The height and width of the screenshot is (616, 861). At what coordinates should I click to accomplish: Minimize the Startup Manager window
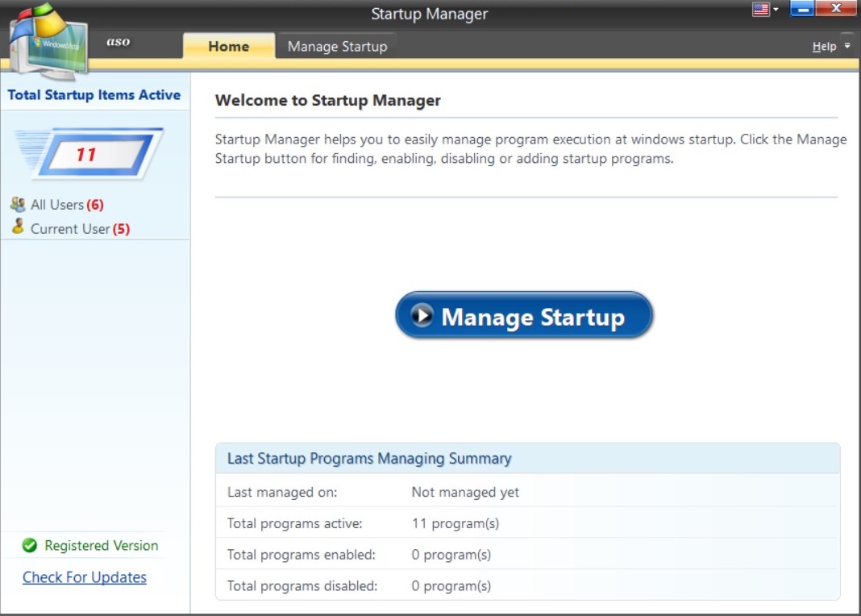801,9
